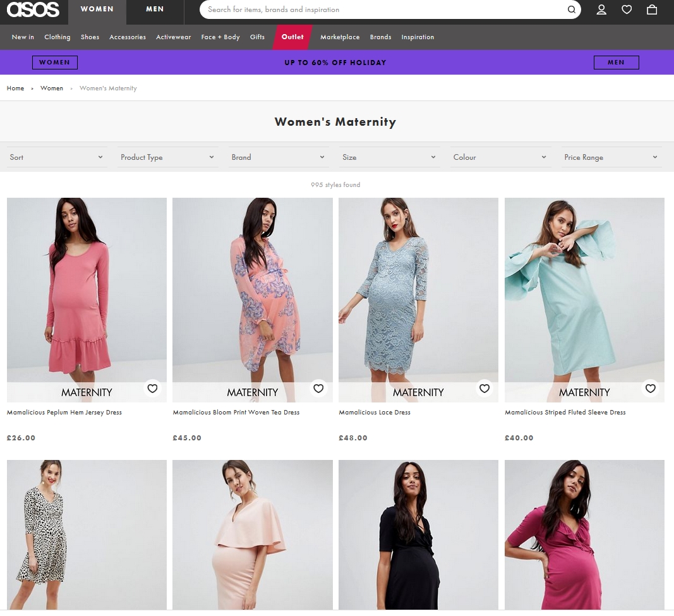
Task: Click the Women's Maternity breadcrumb text
Action: pos(108,88)
